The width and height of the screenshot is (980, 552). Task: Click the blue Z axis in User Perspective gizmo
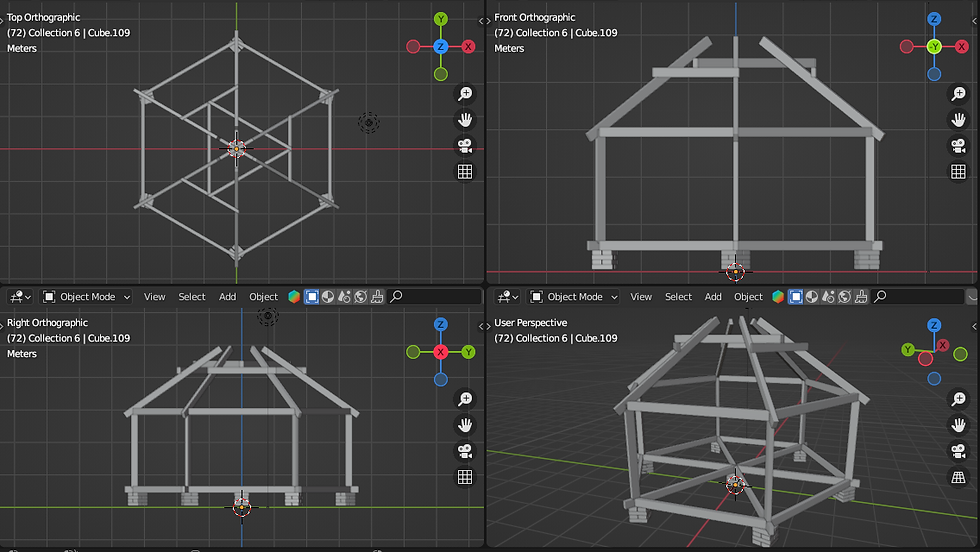[x=934, y=325]
